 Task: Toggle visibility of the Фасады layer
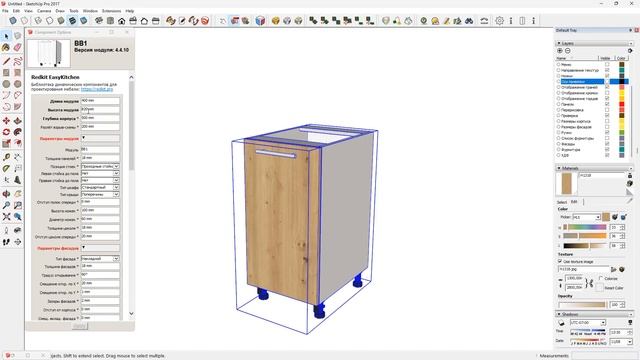pyautogui.click(x=607, y=144)
